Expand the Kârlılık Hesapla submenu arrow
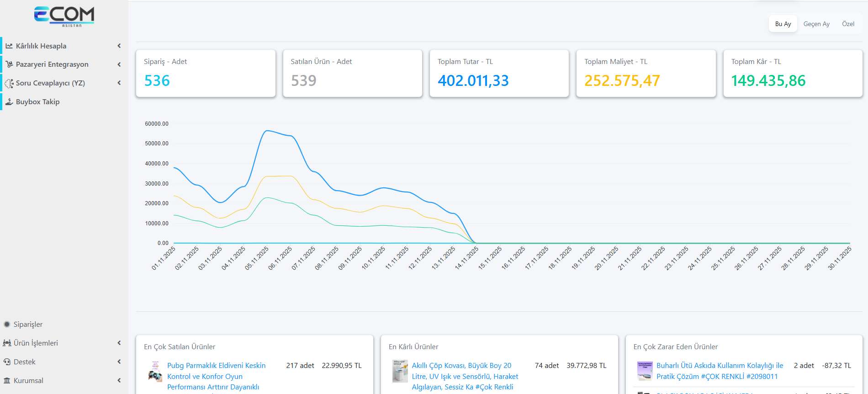 pos(119,46)
